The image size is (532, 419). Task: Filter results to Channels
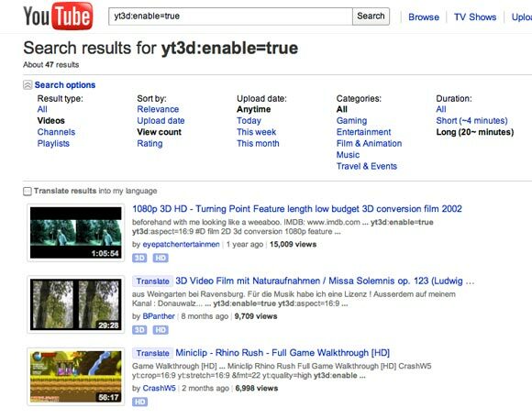[56, 132]
